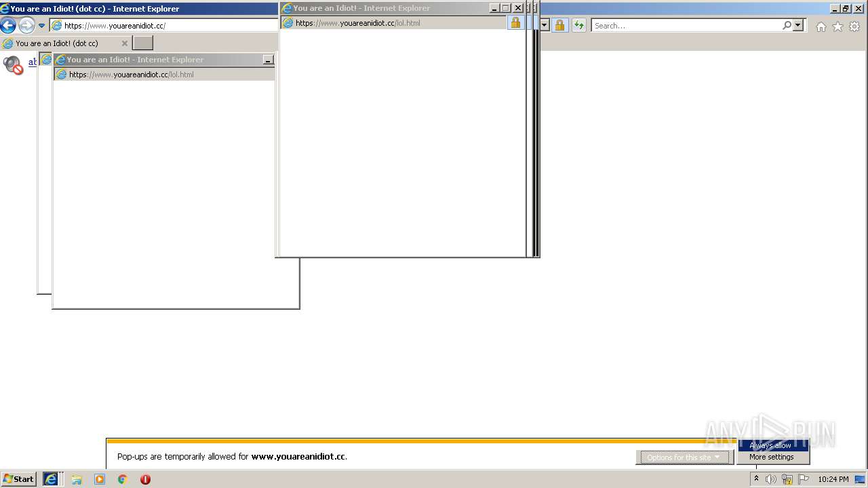Close the "You are an Idiot! (dot cc)" tab
The width and height of the screenshot is (868, 488).
click(x=124, y=43)
